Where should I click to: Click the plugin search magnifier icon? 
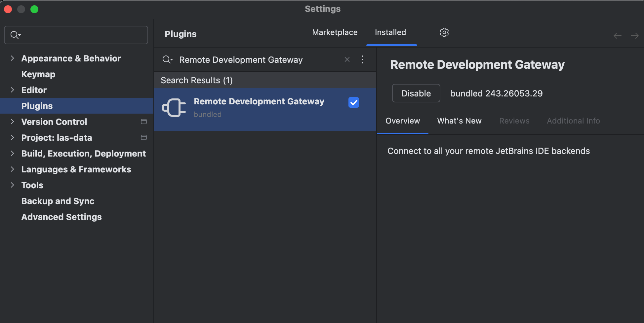click(167, 59)
